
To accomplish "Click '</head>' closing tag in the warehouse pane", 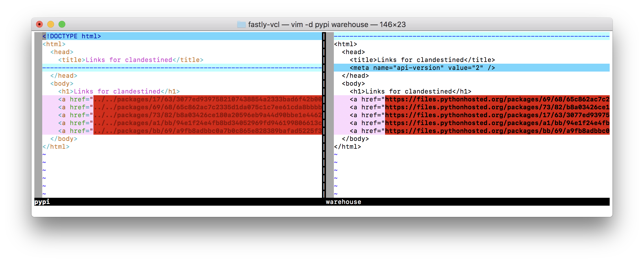I will (355, 76).
